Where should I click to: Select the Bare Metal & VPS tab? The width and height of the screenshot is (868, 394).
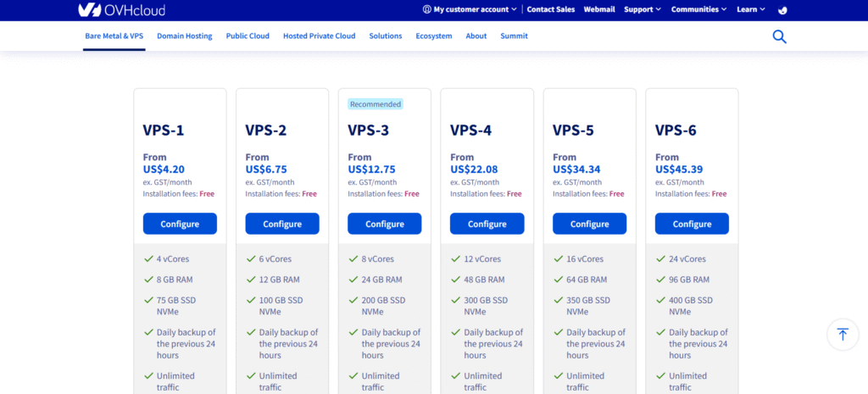tap(114, 36)
